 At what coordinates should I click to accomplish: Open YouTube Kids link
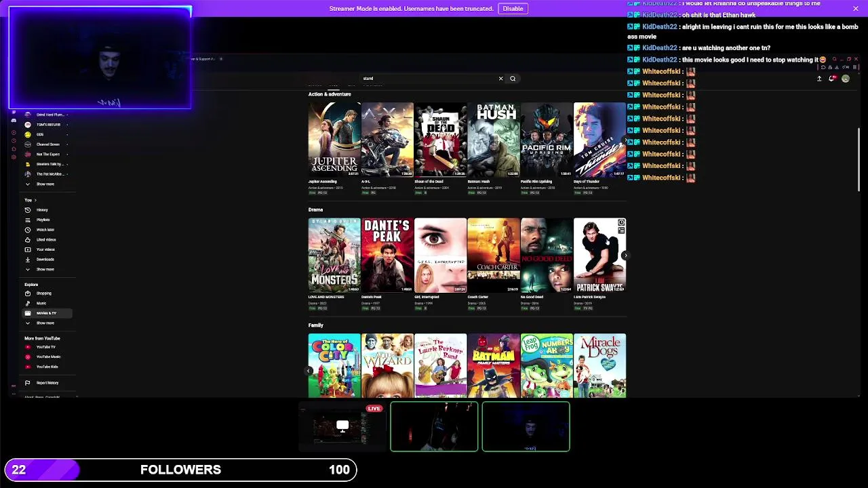(47, 367)
